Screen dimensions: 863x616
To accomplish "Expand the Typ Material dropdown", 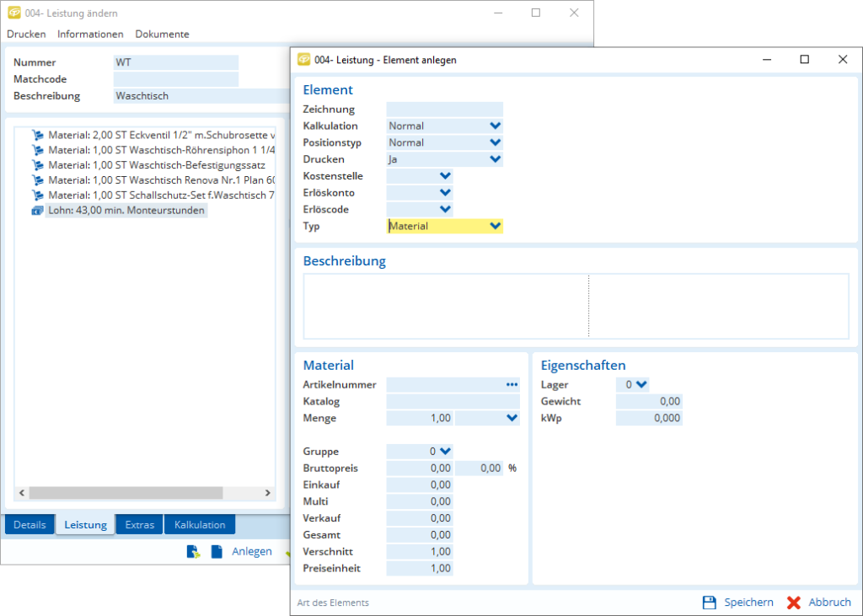I will tap(495, 226).
